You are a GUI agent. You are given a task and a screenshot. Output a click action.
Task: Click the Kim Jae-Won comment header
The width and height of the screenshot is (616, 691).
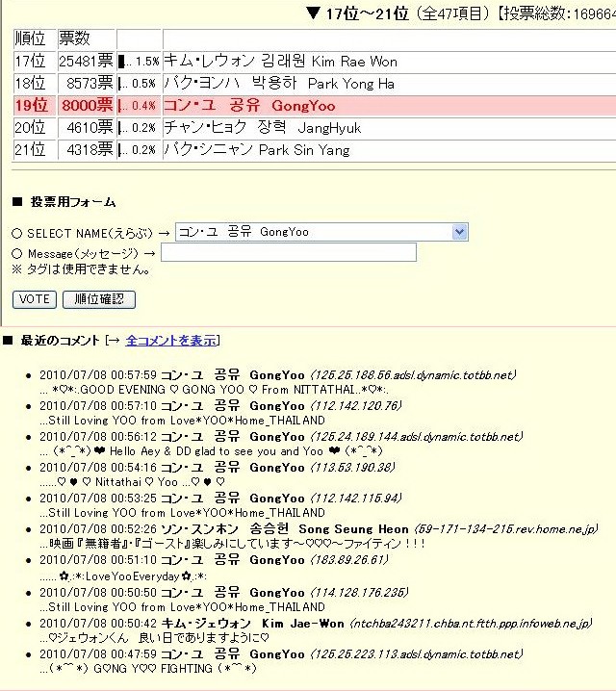[x=316, y=624]
